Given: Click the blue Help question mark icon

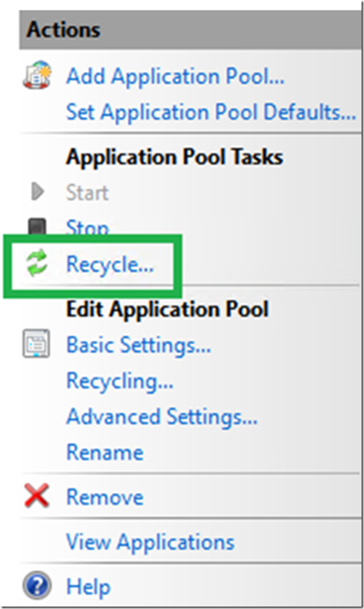Looking at the screenshot, I should pyautogui.click(x=37, y=585).
